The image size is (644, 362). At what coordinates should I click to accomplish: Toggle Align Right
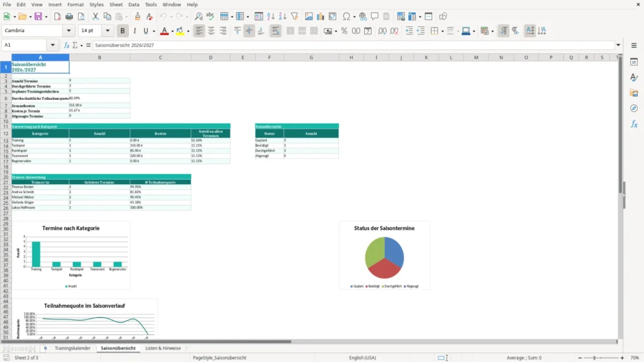[223, 31]
